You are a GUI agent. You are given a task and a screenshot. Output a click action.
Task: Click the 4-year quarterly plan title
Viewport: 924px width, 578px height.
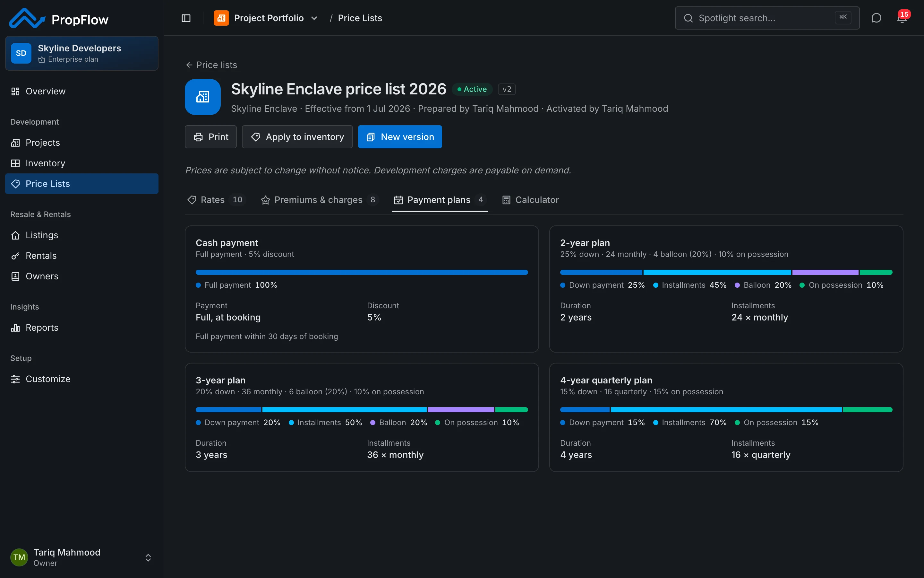pyautogui.click(x=606, y=381)
